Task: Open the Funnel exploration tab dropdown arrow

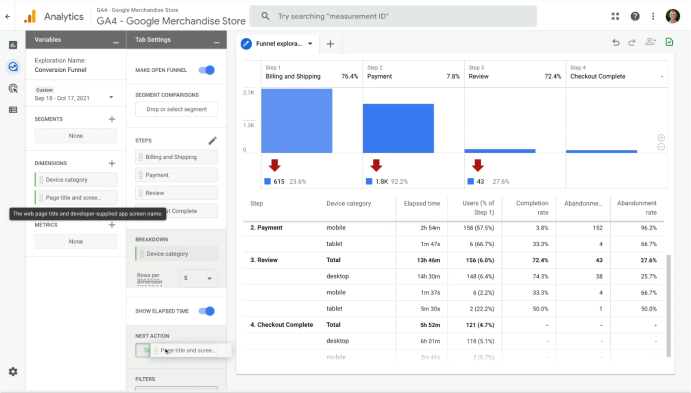Action: [x=310, y=44]
